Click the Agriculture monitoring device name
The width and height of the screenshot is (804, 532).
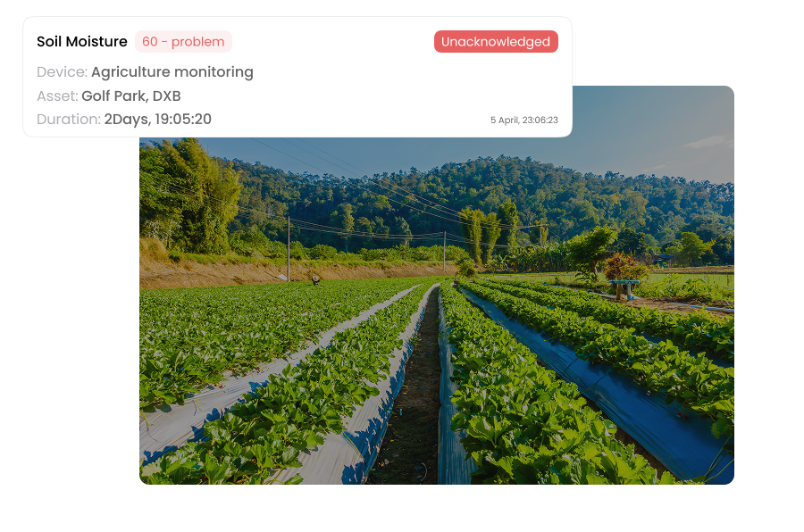(x=172, y=72)
